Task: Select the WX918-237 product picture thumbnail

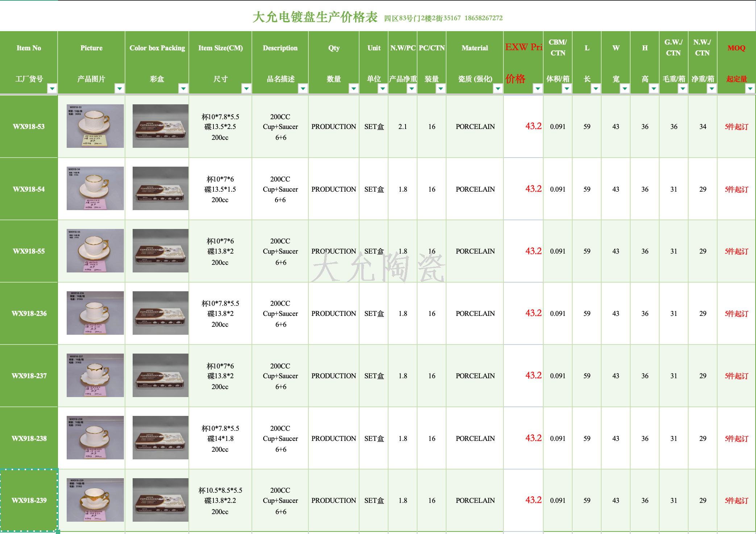Action: tap(95, 375)
